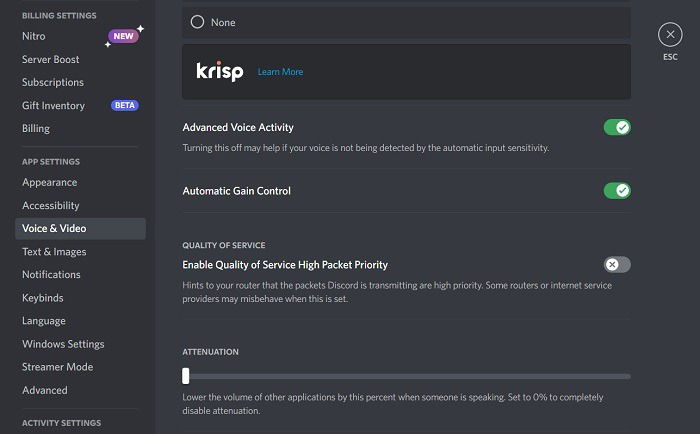The height and width of the screenshot is (434, 700).
Task: Click the BETA badge beside Gift Inventory
Action: click(x=125, y=105)
